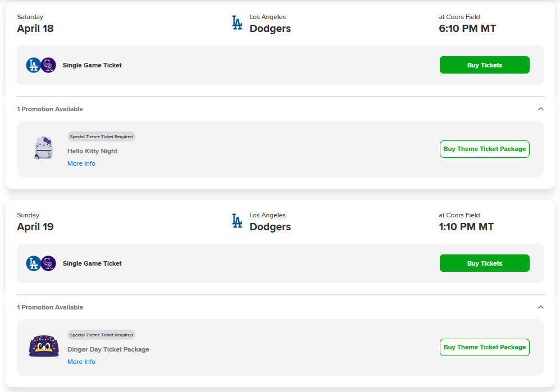Open More Info for Hello Kitty Night
Image resolution: width=560 pixels, height=392 pixels.
(81, 163)
